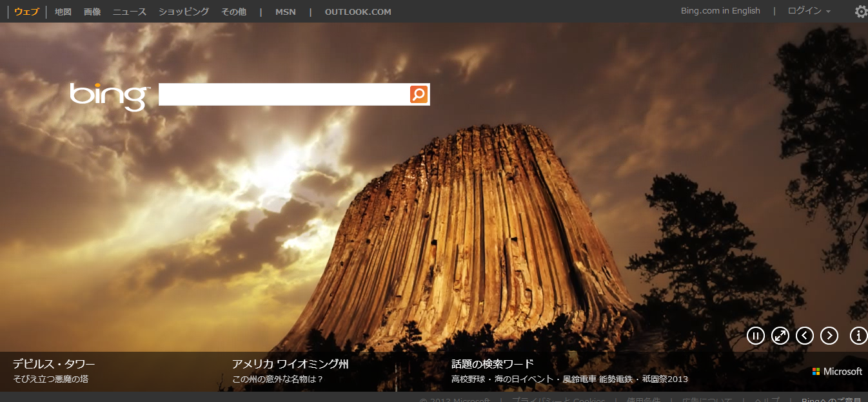Viewport: 868px width, 402px height.
Task: Click the Bing.com in English link
Action: (720, 11)
